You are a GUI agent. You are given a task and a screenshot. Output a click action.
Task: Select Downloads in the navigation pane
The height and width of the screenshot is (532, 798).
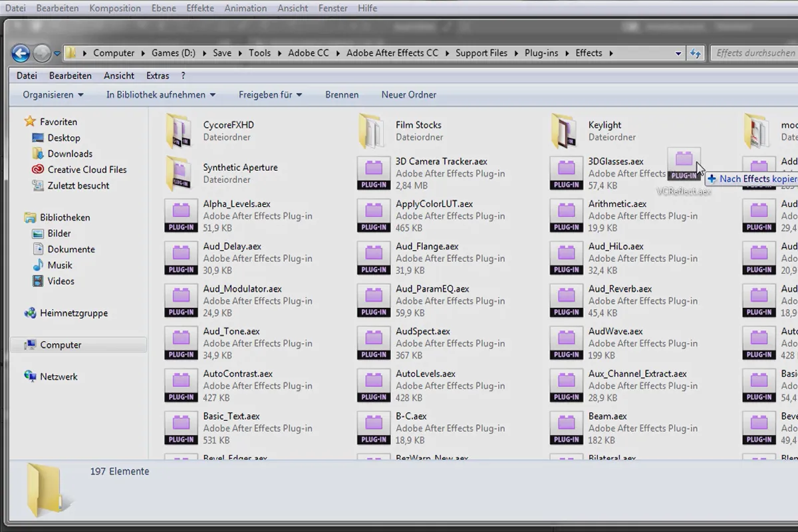[x=62, y=154]
